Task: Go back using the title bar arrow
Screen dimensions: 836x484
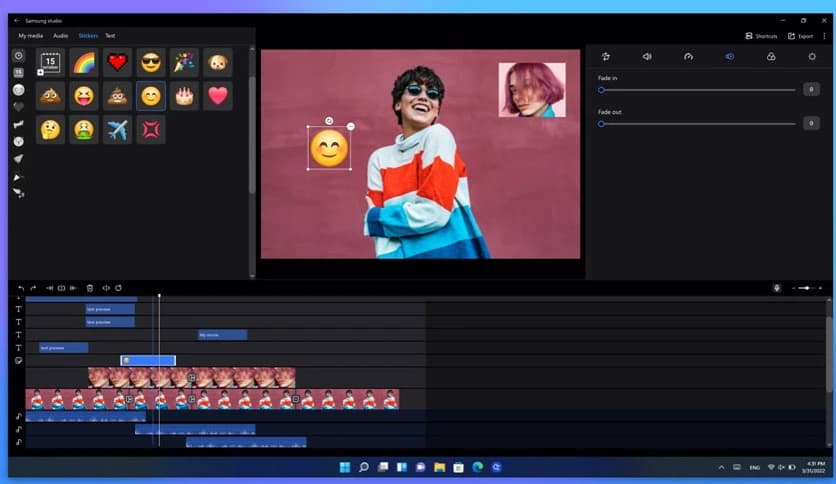Action: 17,21
